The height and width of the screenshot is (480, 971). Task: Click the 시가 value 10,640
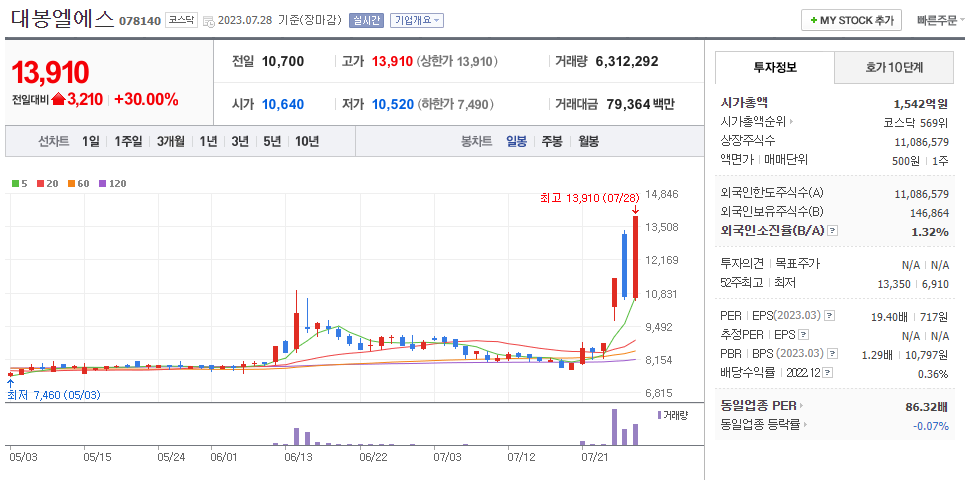click(283, 104)
